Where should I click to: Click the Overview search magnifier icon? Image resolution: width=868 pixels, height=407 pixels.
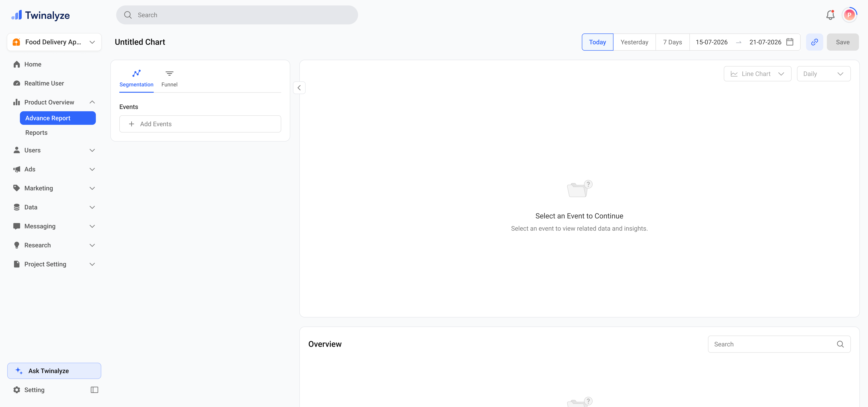pos(840,344)
